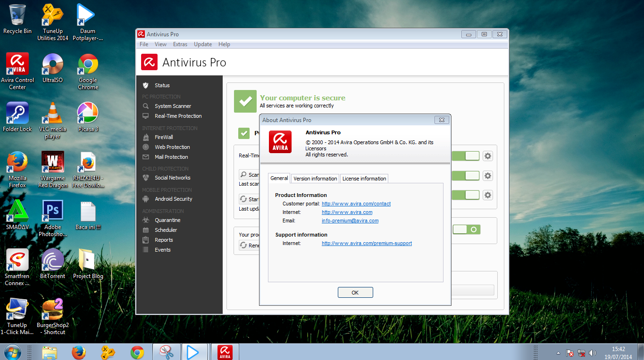This screenshot has height=360, width=644.
Task: Open the avira.com/contact customer portal link
Action: tap(356, 204)
